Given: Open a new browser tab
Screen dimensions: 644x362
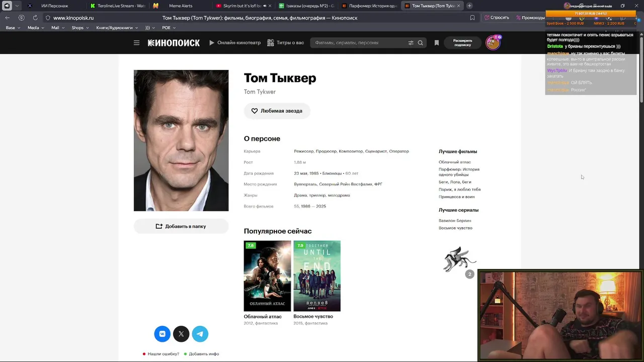Looking at the screenshot, I should pyautogui.click(x=469, y=6).
